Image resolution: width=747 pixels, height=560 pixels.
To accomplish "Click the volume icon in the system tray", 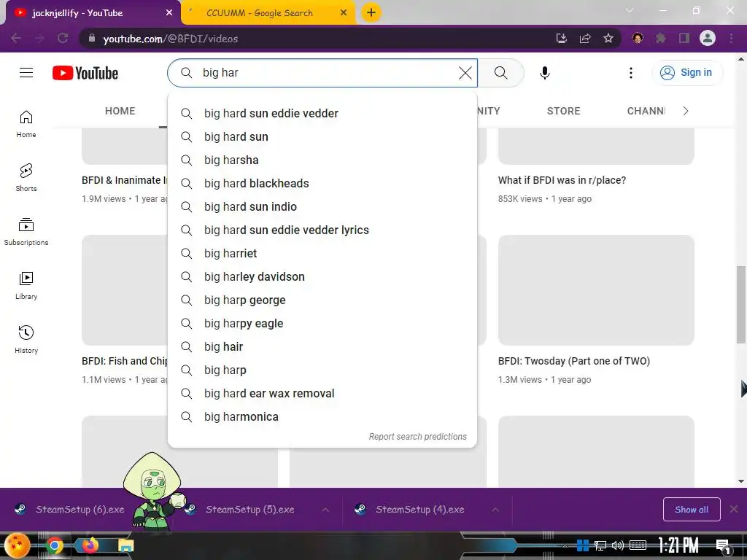I will (x=618, y=545).
